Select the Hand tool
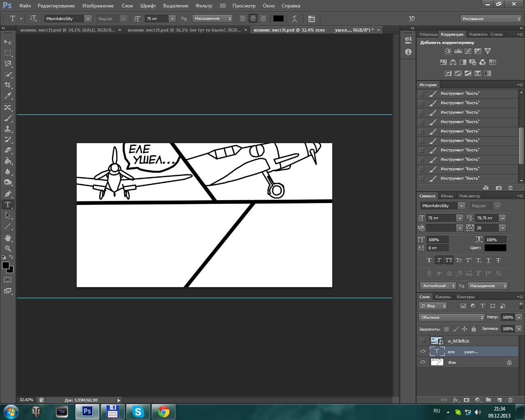525x420 pixels. coord(8,238)
